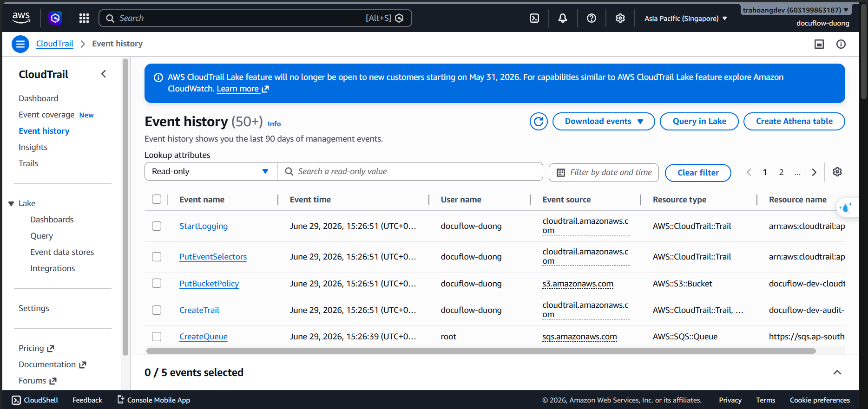The image size is (868, 409).
Task: Open the split panel layout icon
Action: pyautogui.click(x=819, y=44)
